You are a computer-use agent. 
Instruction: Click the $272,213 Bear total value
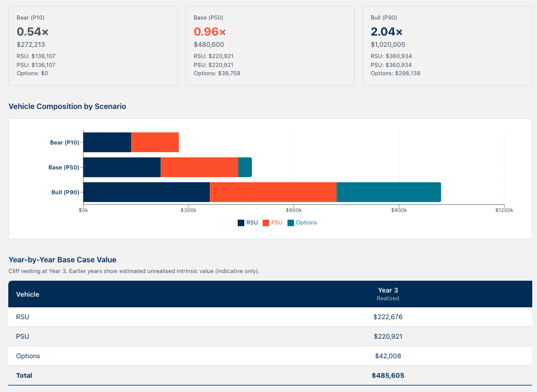point(31,44)
